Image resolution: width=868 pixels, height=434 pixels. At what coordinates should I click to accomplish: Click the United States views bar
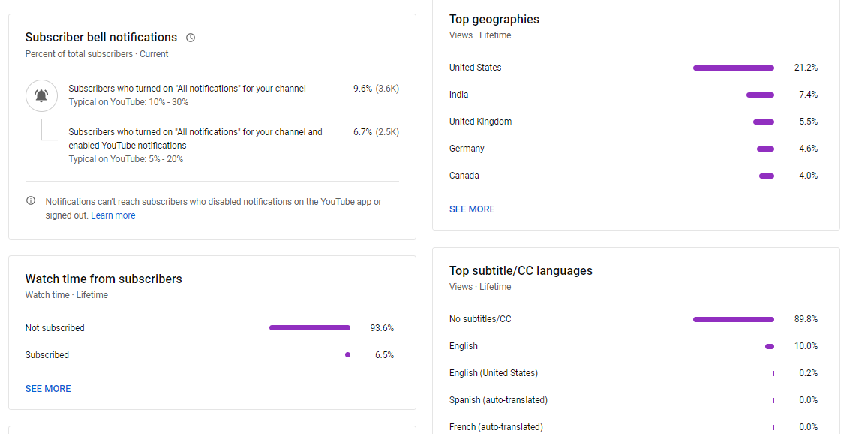733,68
